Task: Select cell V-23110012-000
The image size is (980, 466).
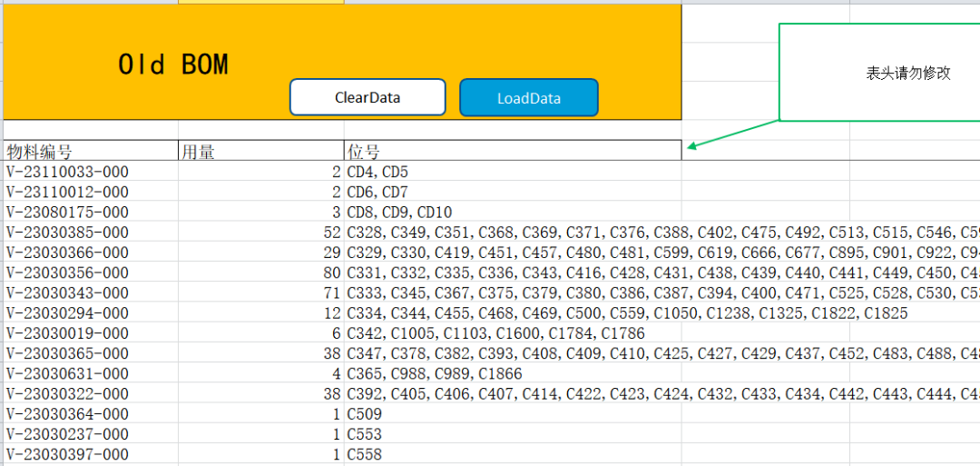Action: pos(91,192)
